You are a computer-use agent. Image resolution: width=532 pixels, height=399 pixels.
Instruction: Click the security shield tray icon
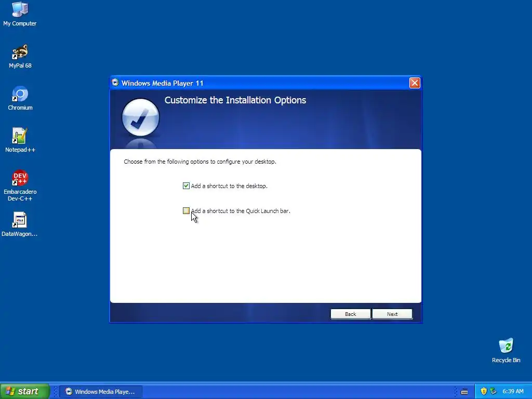(x=484, y=391)
